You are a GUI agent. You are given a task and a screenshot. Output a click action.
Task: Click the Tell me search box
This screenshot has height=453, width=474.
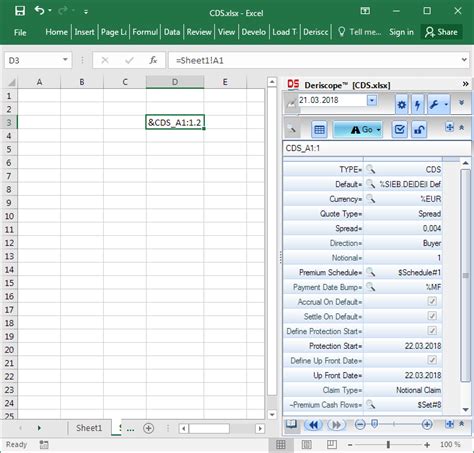(x=359, y=32)
